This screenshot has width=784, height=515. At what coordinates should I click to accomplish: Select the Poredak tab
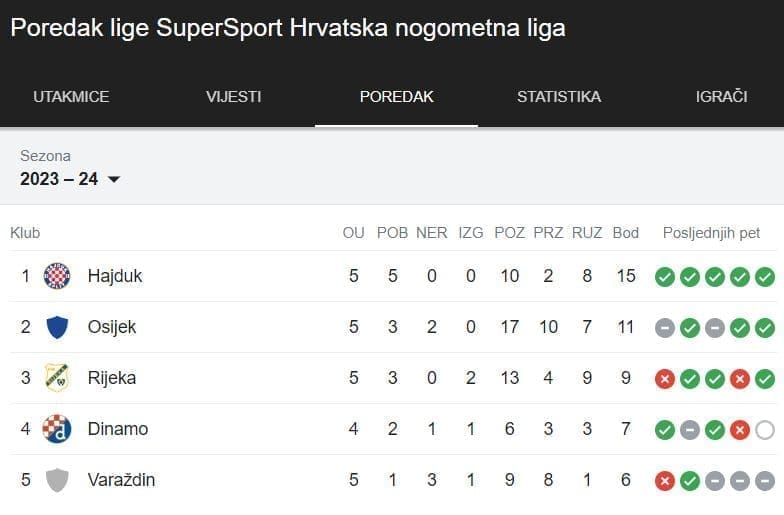coord(396,97)
